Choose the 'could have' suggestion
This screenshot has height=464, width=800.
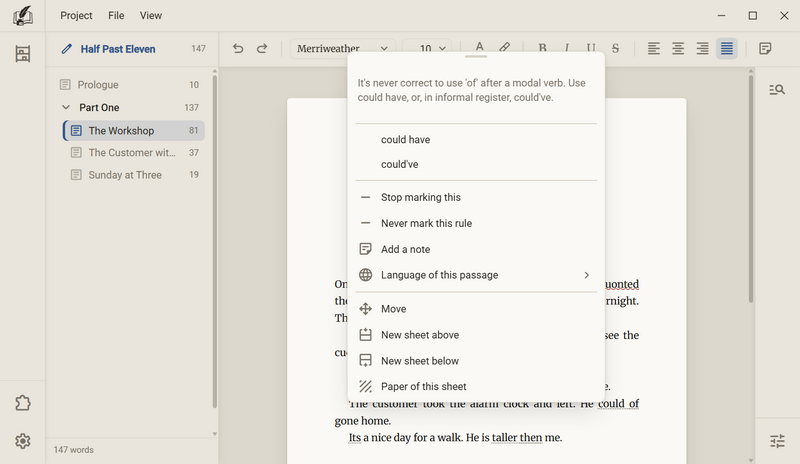point(476,139)
